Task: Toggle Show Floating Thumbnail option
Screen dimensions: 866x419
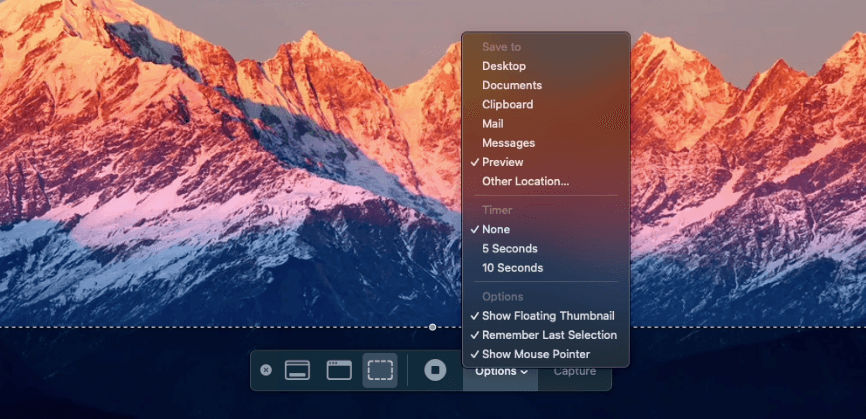Action: coord(546,316)
